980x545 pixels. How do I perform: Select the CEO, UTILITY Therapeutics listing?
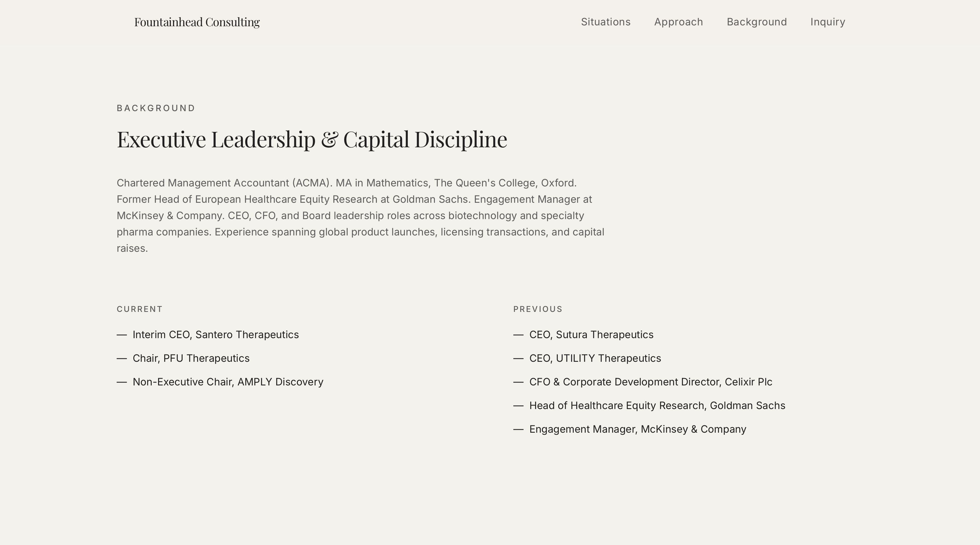595,358
